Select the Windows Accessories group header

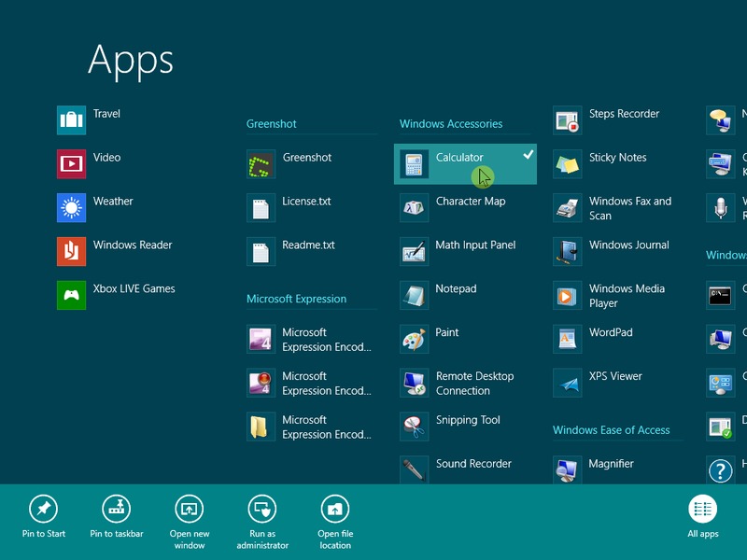pyautogui.click(x=451, y=124)
